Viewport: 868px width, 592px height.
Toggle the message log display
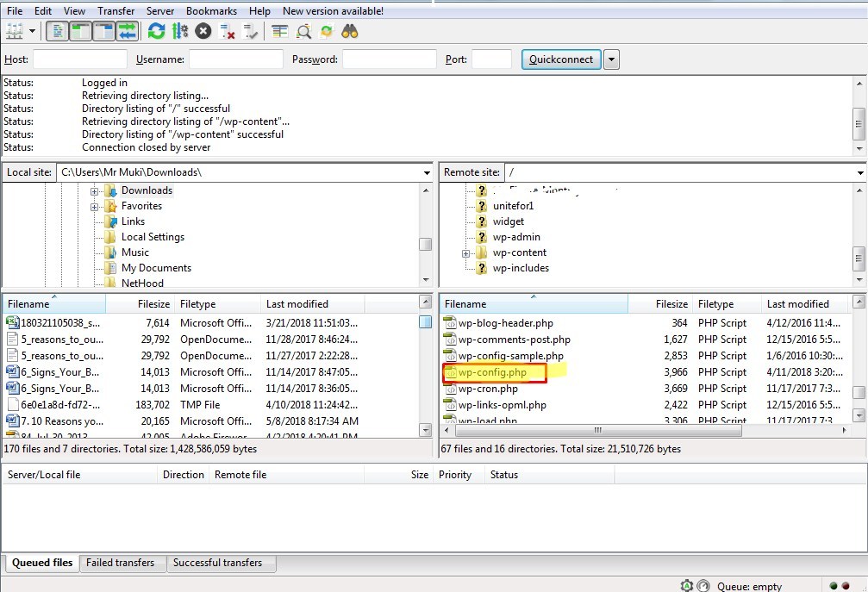(x=57, y=32)
